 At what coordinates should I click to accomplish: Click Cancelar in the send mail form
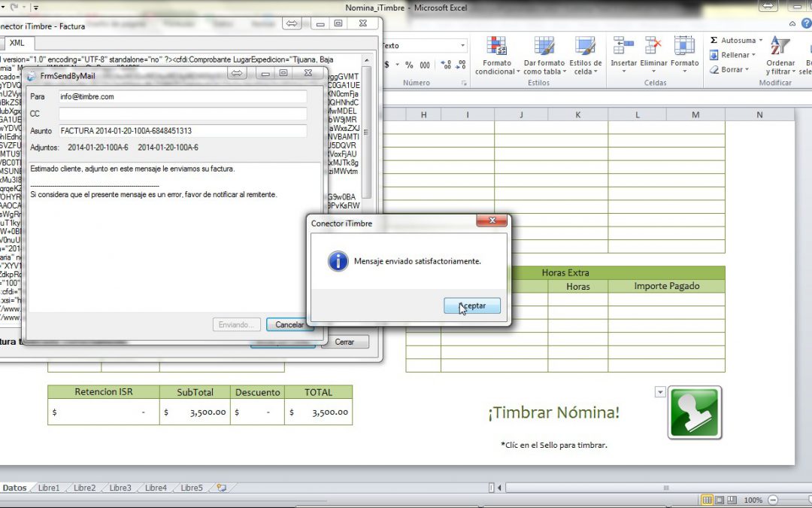[289, 325]
